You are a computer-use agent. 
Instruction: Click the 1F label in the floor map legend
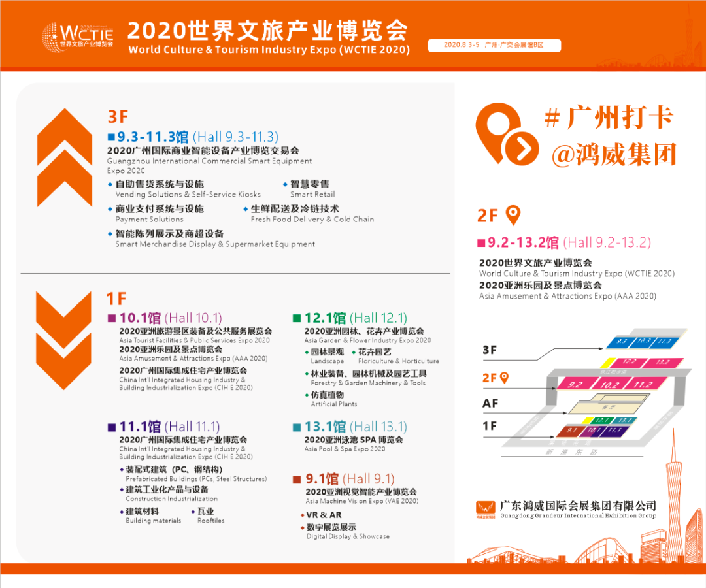coord(490,425)
